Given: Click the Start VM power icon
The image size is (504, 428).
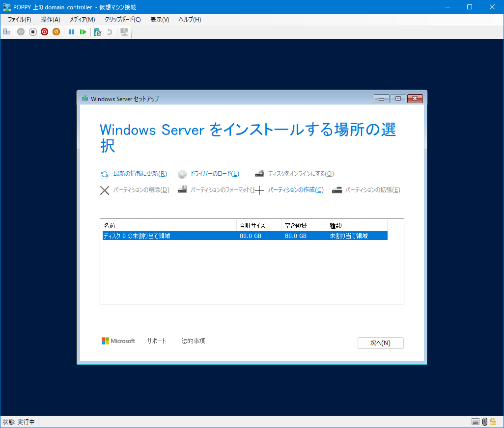Looking at the screenshot, I should tap(21, 32).
